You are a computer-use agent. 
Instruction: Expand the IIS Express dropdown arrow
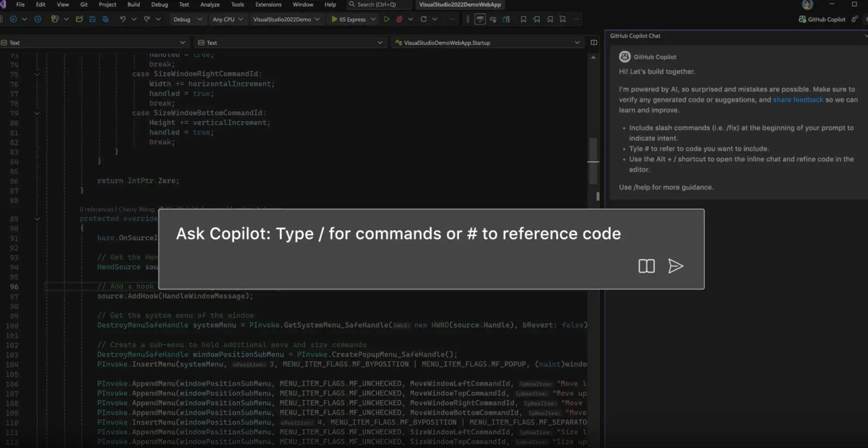coord(373,19)
